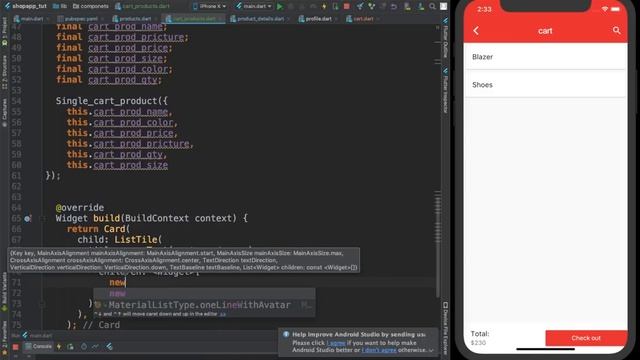
Task: Run the app with the green play button
Action: [280, 7]
